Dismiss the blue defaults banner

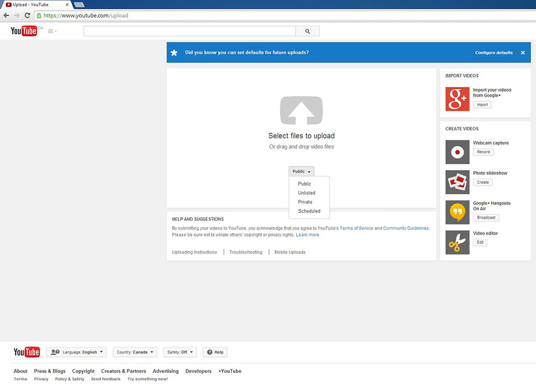[522, 53]
